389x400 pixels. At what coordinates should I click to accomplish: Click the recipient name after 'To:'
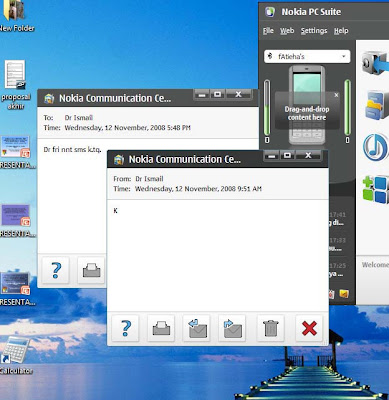coord(79,118)
